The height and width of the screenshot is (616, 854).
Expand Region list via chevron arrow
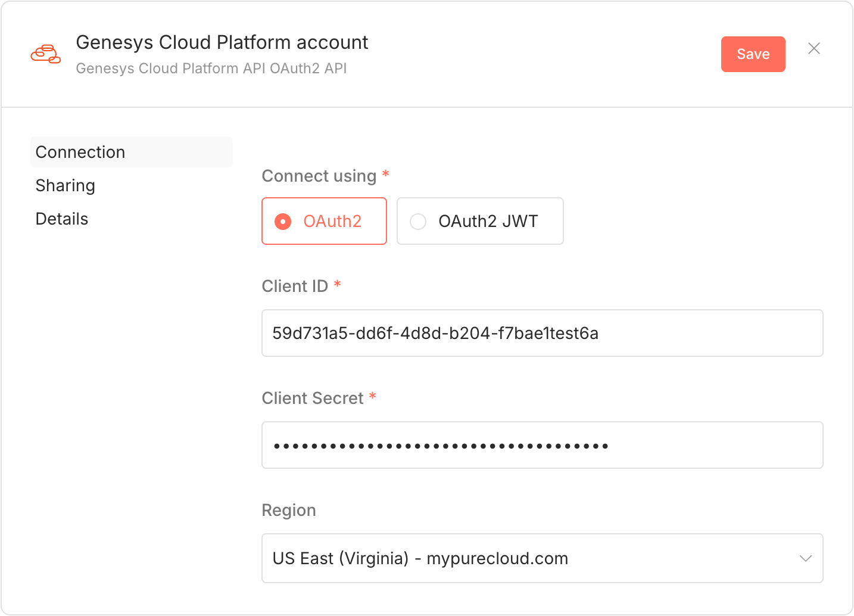coord(805,558)
